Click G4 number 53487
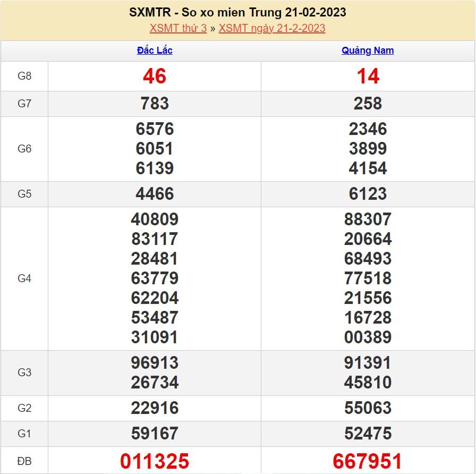This screenshot has height=474, width=476. tap(155, 318)
